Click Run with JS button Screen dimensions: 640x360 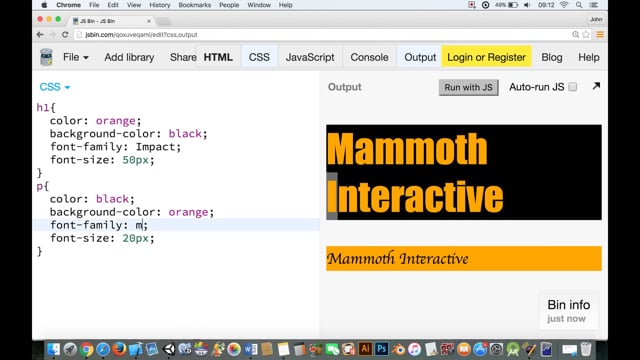coord(468,87)
